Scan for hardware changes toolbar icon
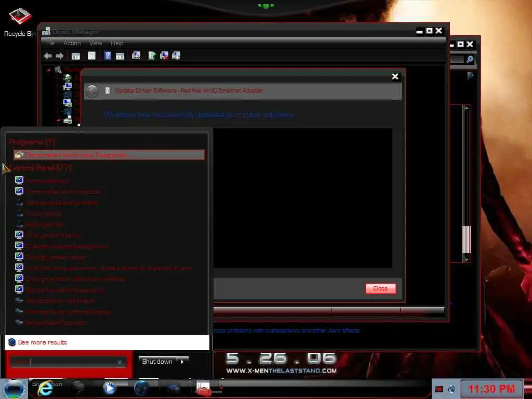 [136, 56]
